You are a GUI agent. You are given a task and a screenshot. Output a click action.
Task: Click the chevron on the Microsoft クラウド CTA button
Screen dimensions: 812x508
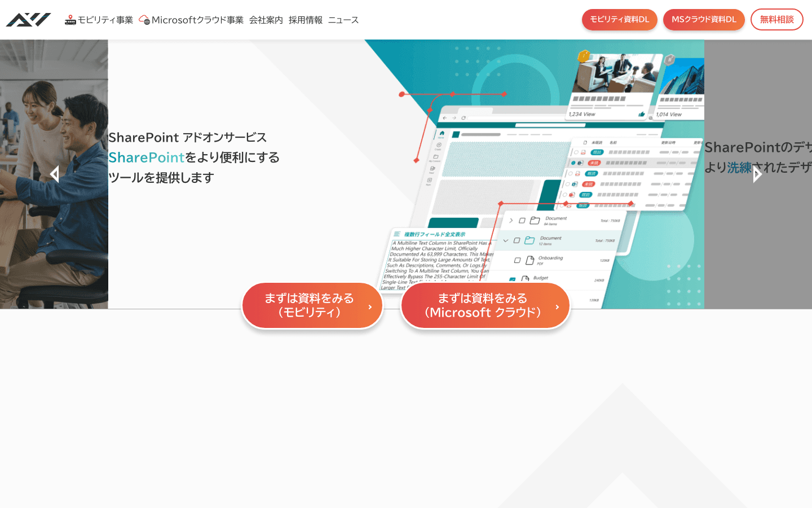tap(557, 307)
